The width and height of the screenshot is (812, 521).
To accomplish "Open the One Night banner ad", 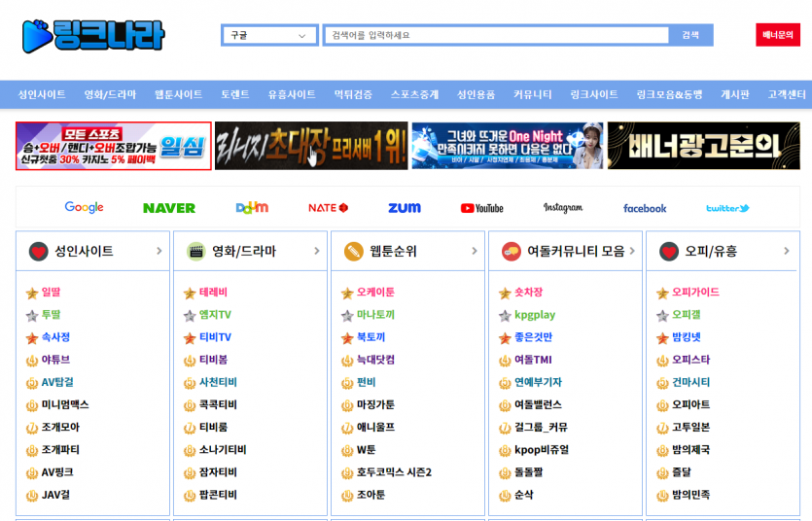I will [x=508, y=146].
